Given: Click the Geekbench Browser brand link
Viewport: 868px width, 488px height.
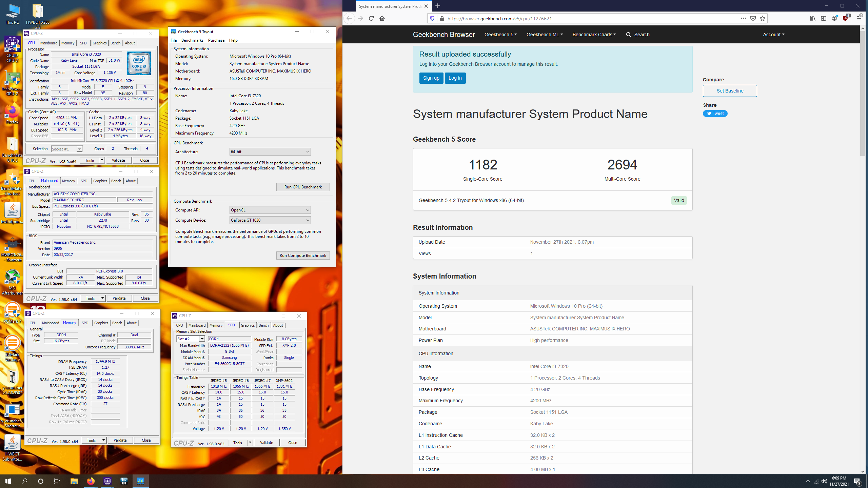Looking at the screenshot, I should point(444,35).
